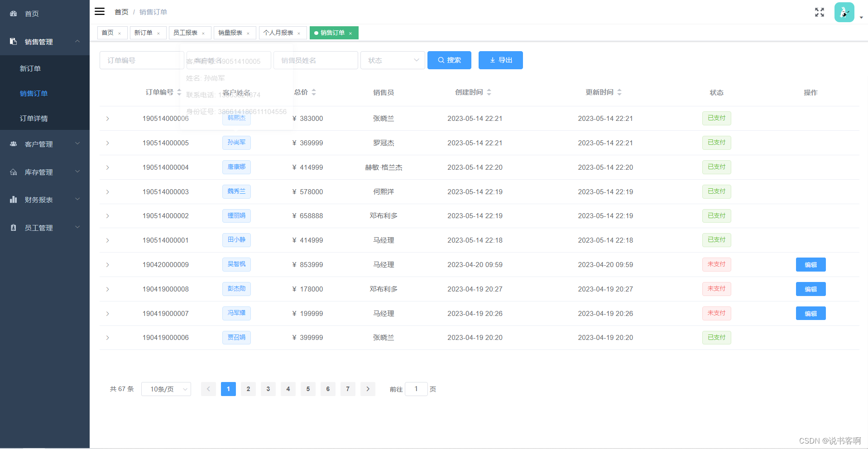
Task: Go to next page arrow
Action: pos(368,389)
